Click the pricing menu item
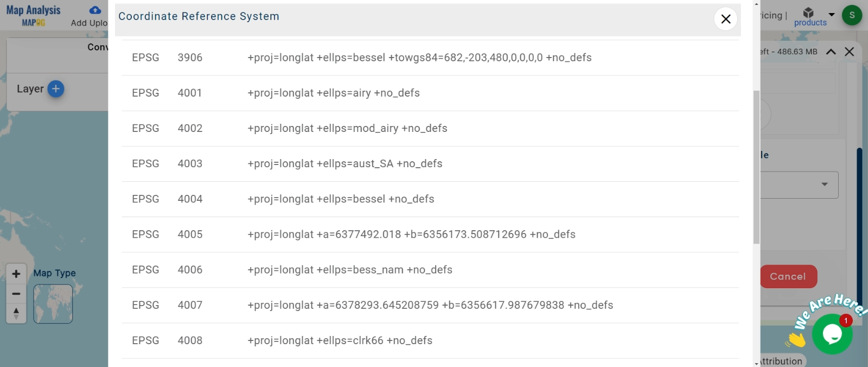Screen dimensions: 868x367 770,15
